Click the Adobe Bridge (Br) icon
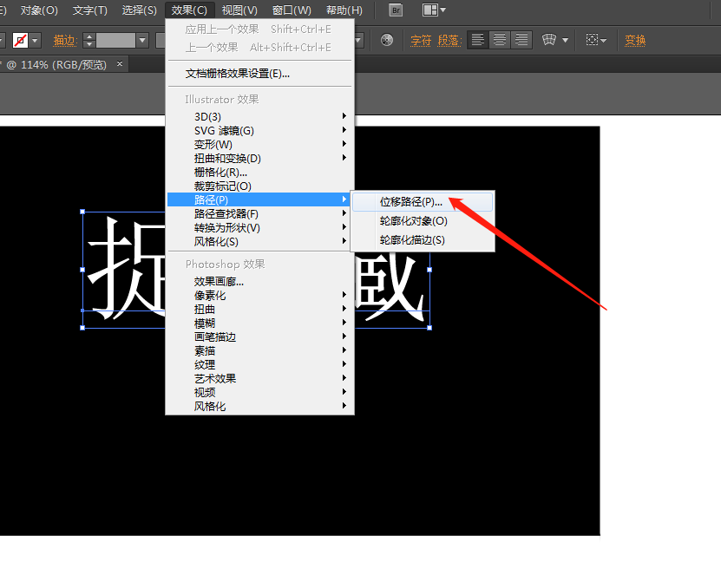This screenshot has width=721, height=588. click(x=396, y=10)
